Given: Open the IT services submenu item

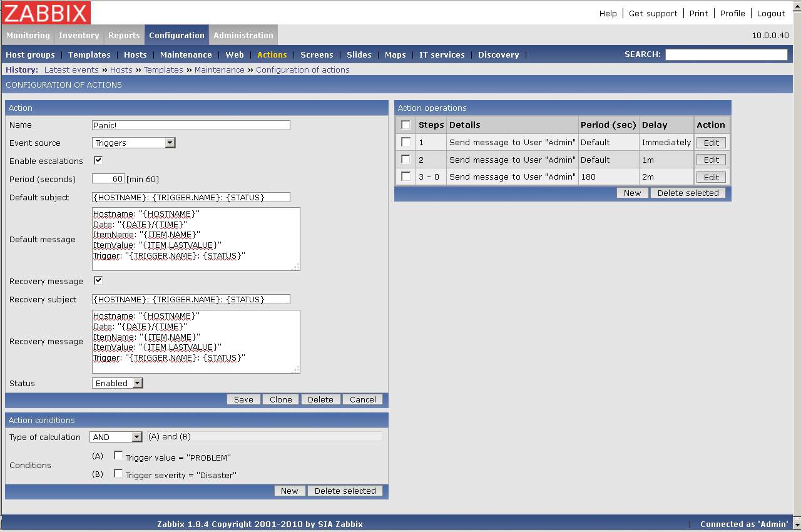Looking at the screenshot, I should 442,55.
